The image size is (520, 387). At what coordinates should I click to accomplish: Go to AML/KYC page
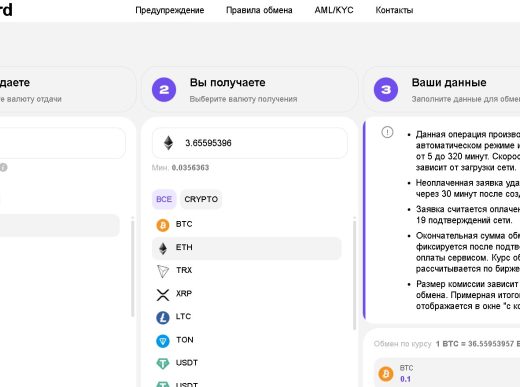334,10
